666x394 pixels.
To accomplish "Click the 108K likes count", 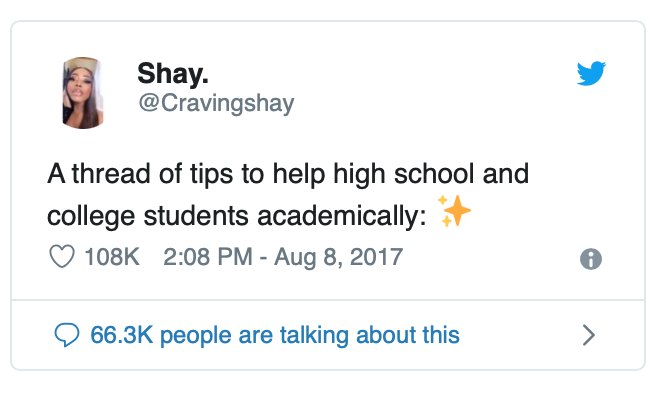I will coord(112,257).
